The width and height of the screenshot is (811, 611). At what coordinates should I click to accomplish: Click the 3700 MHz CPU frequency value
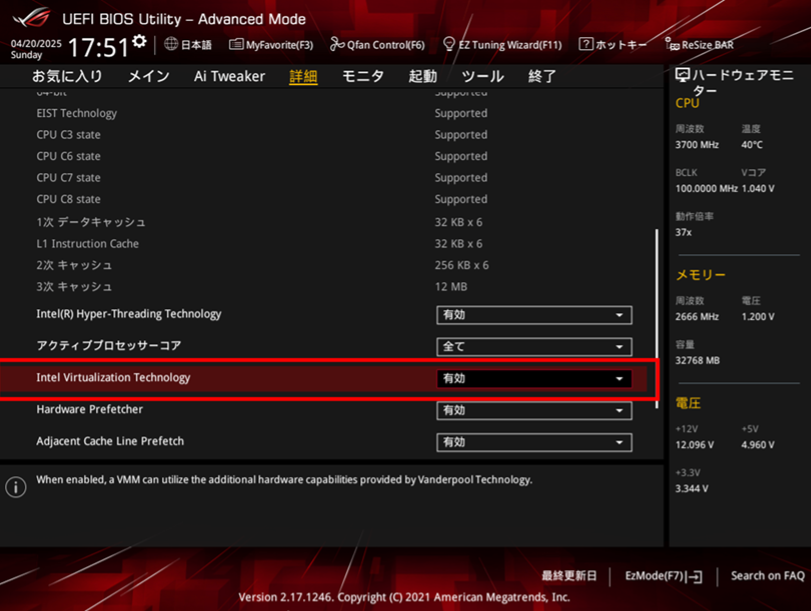(697, 145)
